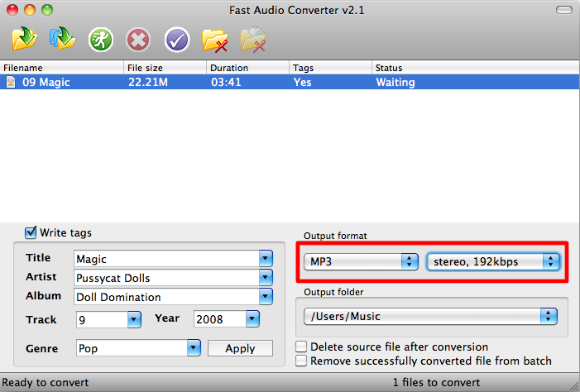Click the Yes tags cell
Image resolution: width=580 pixels, height=392 pixels.
(x=302, y=82)
